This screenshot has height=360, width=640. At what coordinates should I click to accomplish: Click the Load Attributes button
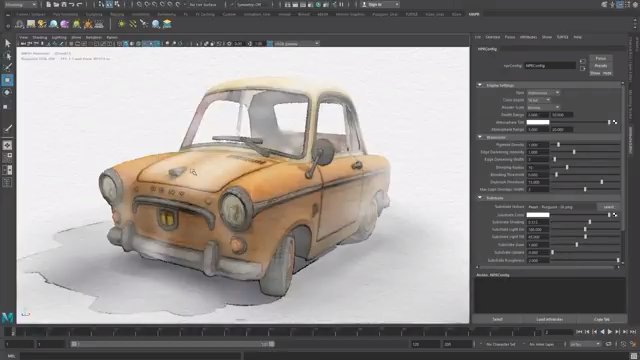(x=549, y=319)
